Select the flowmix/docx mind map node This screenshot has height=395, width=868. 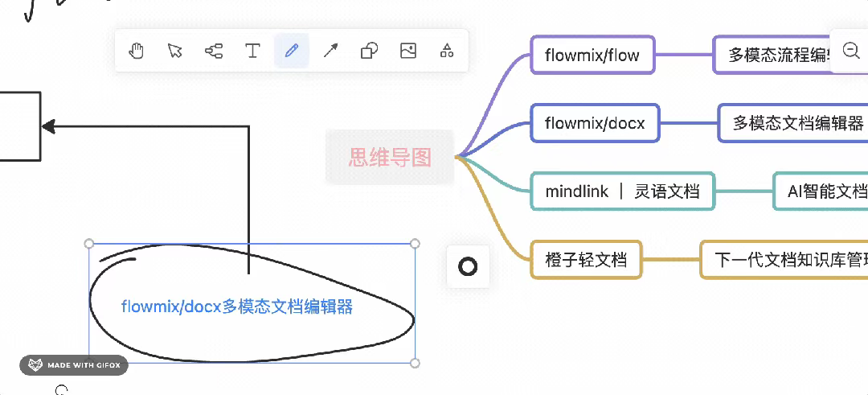point(595,122)
